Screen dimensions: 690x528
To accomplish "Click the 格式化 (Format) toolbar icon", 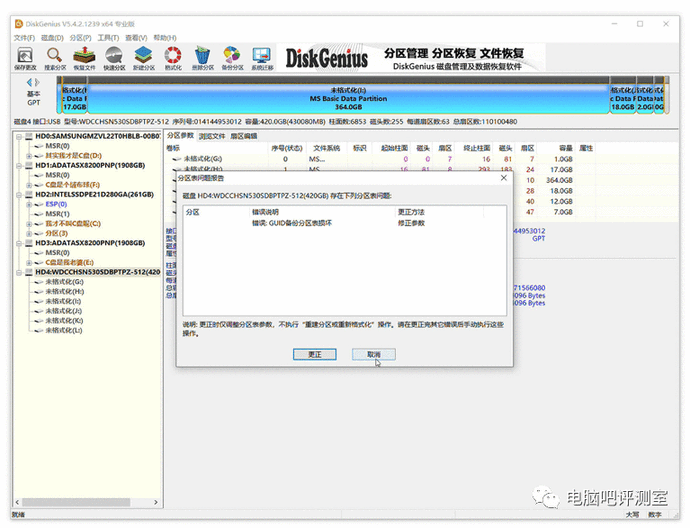I will click(173, 57).
